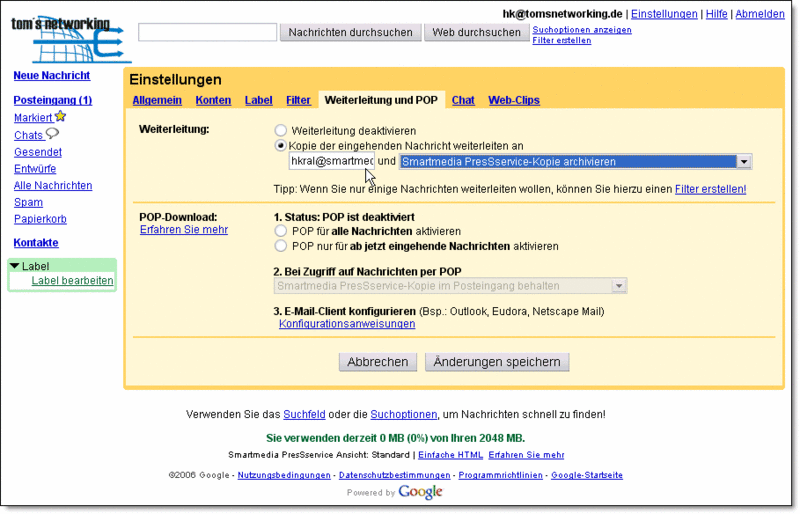The width and height of the screenshot is (800, 514).
Task: Click the Web durchsuchen button
Action: [x=477, y=32]
